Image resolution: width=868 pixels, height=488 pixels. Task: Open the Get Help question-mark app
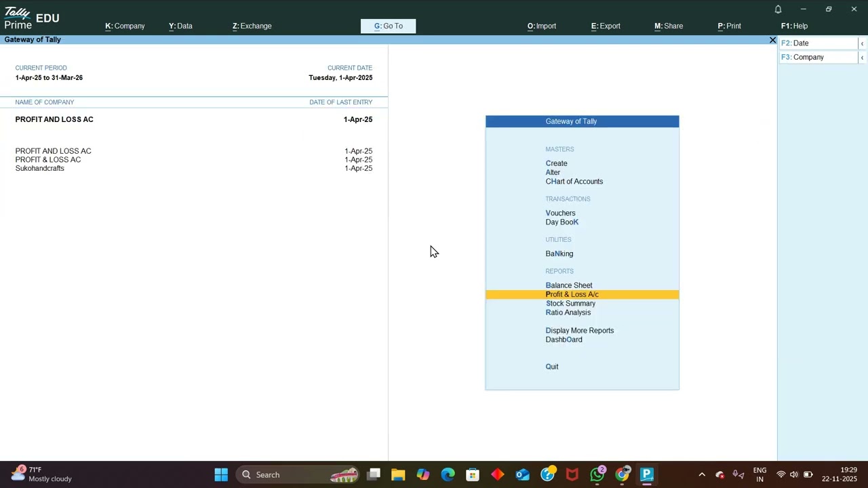point(547,474)
